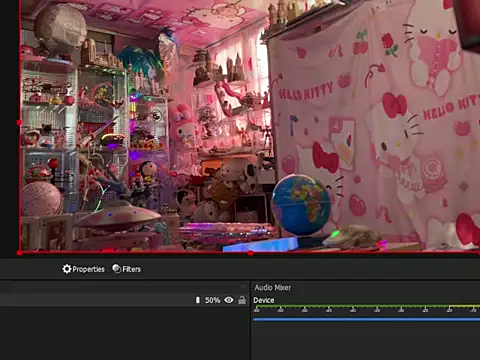
Task: Open source Properties via the gear button
Action: [83, 269]
